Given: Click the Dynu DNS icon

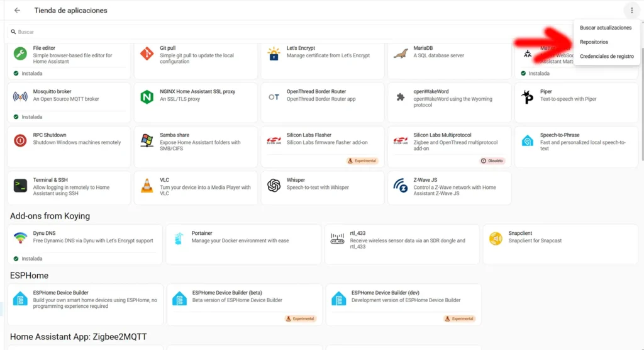Looking at the screenshot, I should pos(20,238).
